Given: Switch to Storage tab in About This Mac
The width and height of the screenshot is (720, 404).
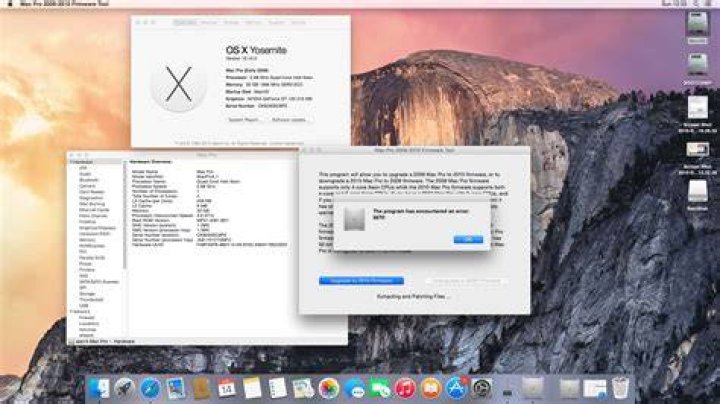Looking at the screenshot, I should [231, 22].
